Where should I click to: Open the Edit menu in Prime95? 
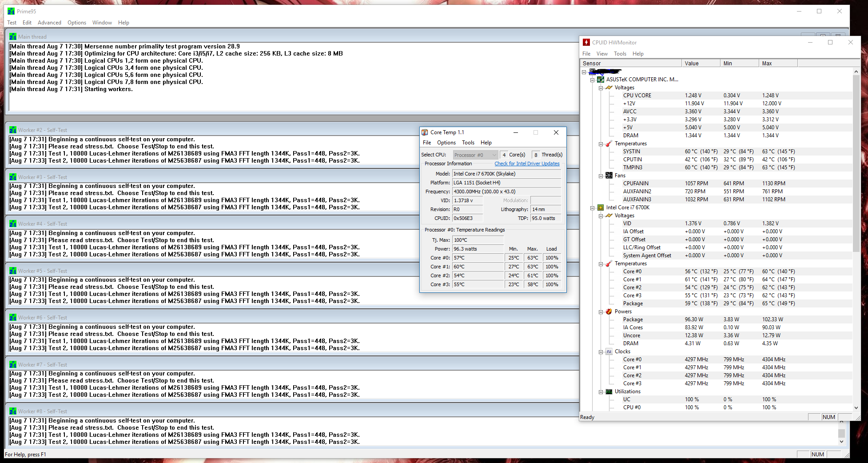tap(27, 23)
